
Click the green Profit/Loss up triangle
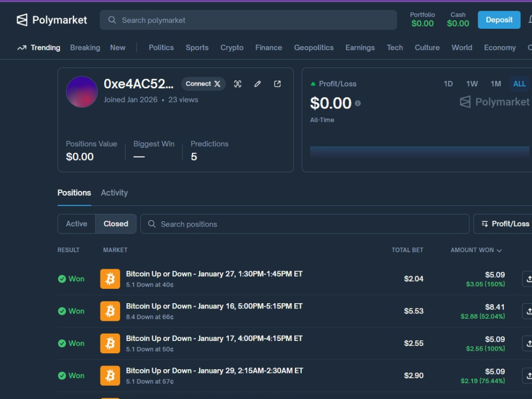pyautogui.click(x=313, y=84)
